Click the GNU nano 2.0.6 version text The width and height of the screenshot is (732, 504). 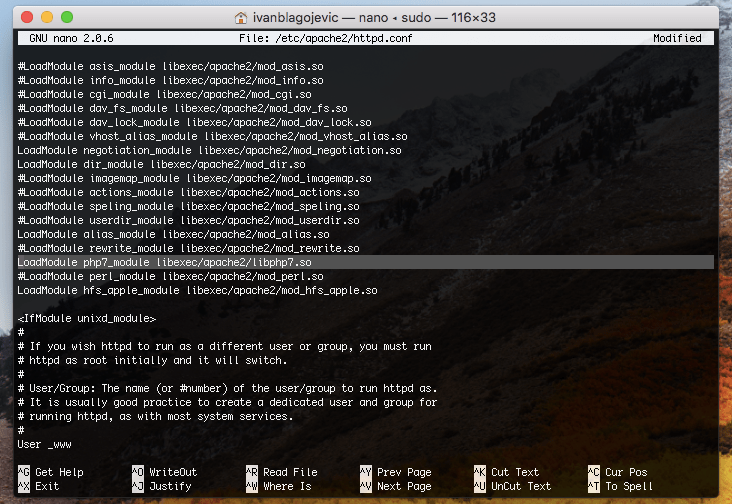[71, 38]
